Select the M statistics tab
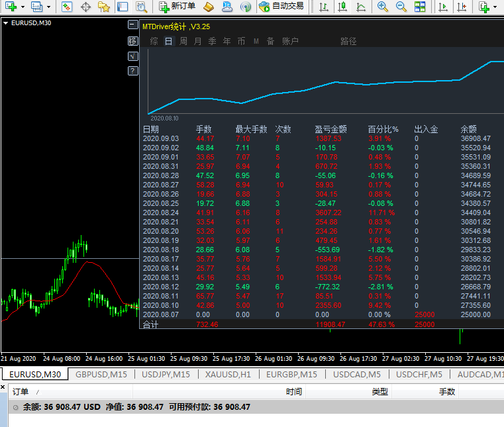The width and height of the screenshot is (504, 427). 256,41
